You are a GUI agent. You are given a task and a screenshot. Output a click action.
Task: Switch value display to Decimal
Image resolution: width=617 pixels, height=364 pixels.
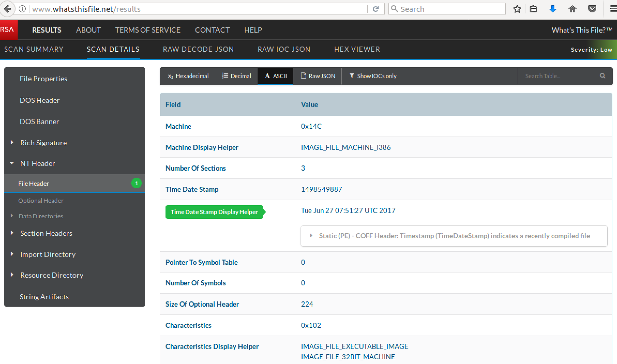point(237,76)
